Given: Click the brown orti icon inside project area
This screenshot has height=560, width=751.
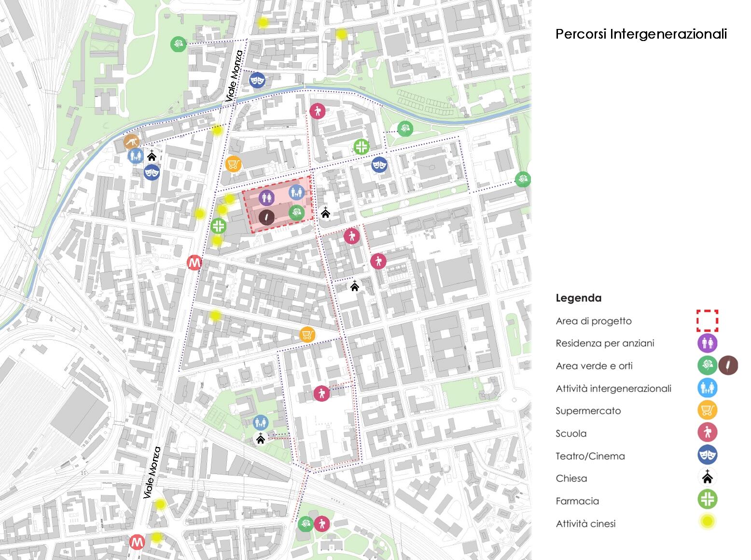Looking at the screenshot, I should [x=266, y=217].
